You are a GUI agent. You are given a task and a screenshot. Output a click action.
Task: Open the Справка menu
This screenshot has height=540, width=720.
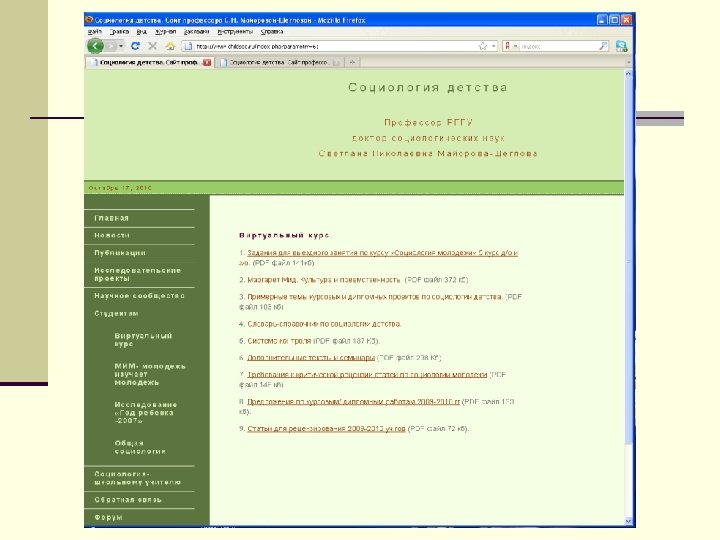pyautogui.click(x=272, y=32)
